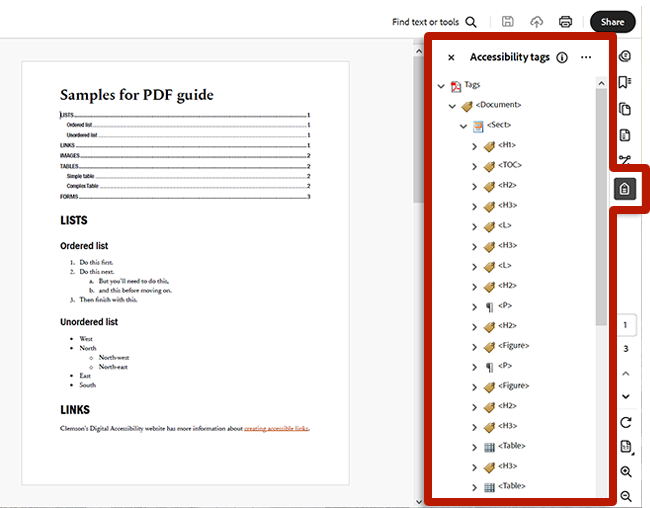
Task: Open the Bookmarks panel icon
Action: pos(625,82)
